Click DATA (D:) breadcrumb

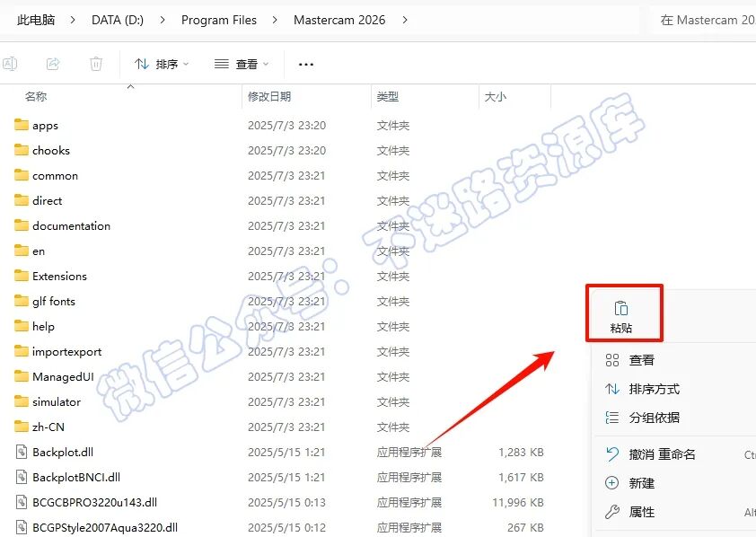click(118, 20)
